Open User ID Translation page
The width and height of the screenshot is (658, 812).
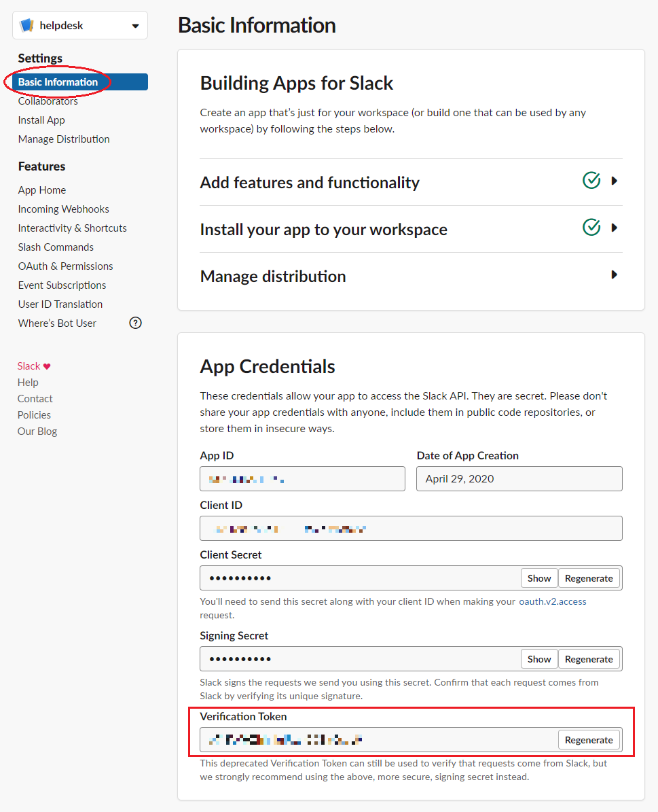pos(60,304)
